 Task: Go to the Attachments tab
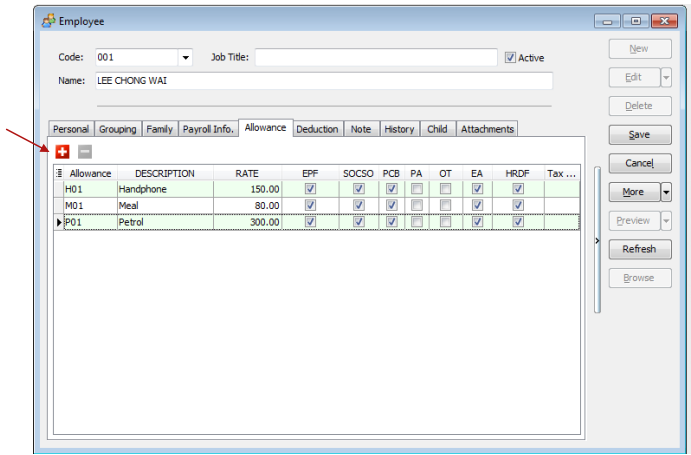tap(487, 129)
